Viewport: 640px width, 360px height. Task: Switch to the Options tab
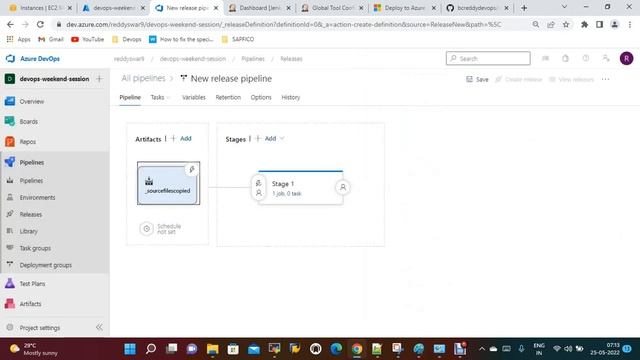click(261, 98)
